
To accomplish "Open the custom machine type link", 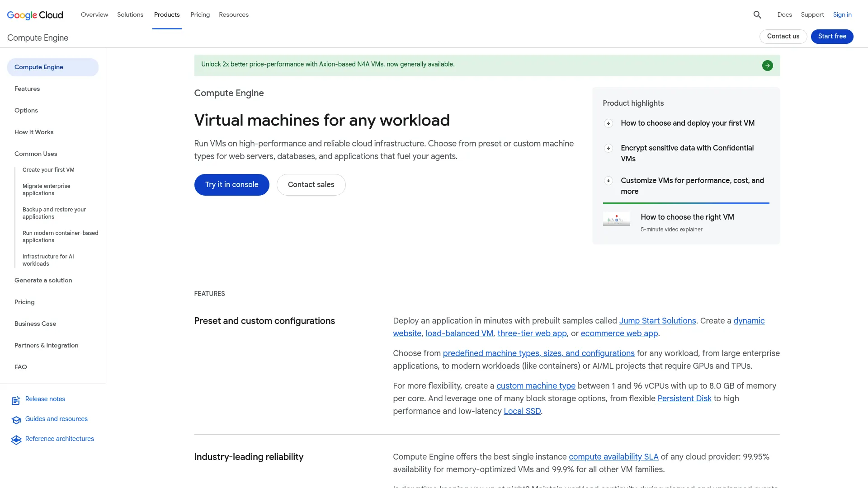I will pos(536,386).
